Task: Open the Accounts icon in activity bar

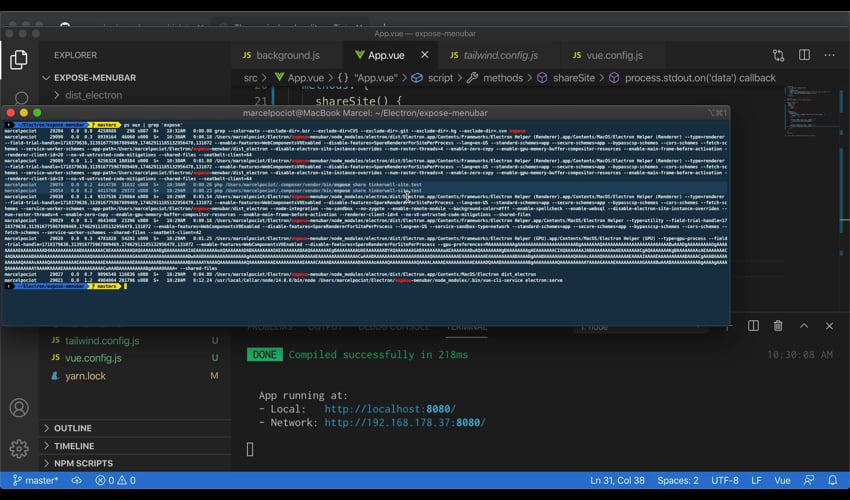Action: tap(19, 408)
